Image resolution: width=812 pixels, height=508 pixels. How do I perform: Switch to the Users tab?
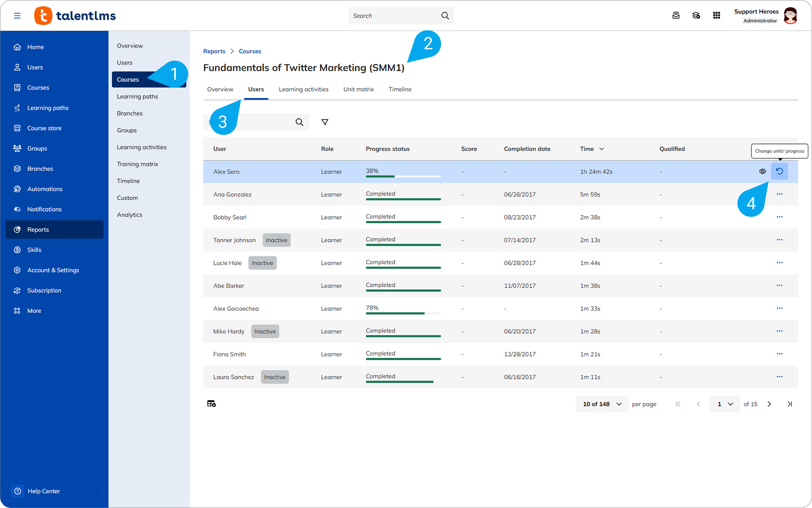coord(256,89)
